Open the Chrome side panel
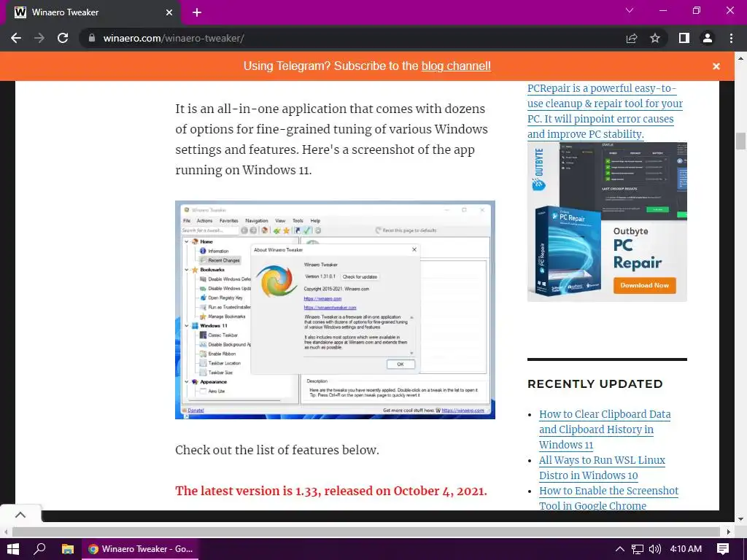The height and width of the screenshot is (560, 747). click(x=684, y=38)
